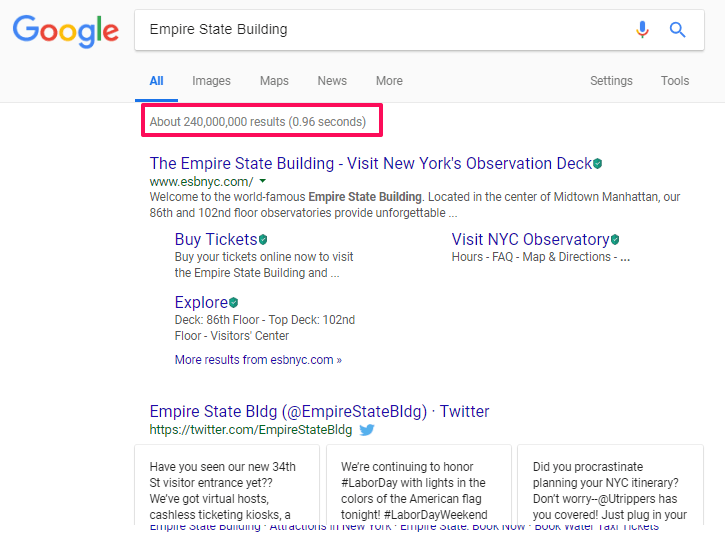Open the Buy Tickets link
The width and height of the screenshot is (725, 545).
[215, 240]
